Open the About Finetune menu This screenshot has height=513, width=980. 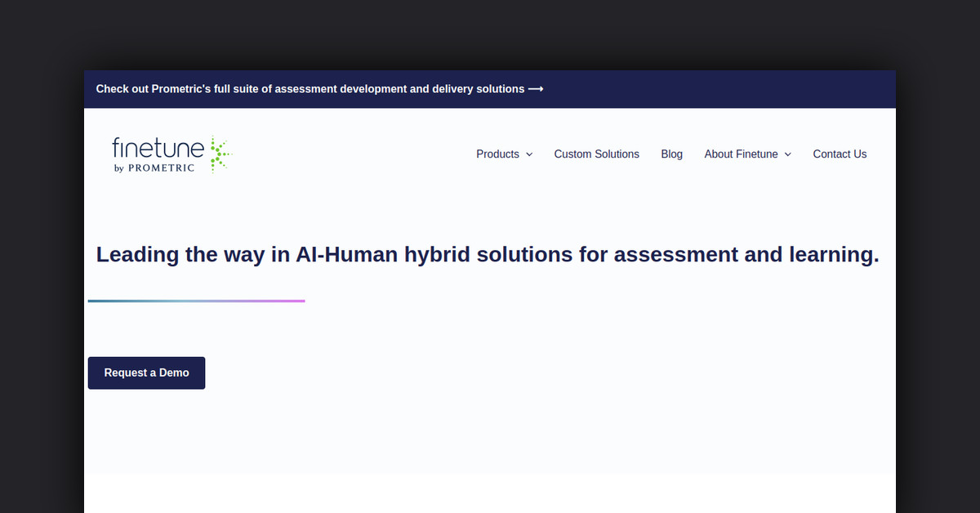[741, 154]
